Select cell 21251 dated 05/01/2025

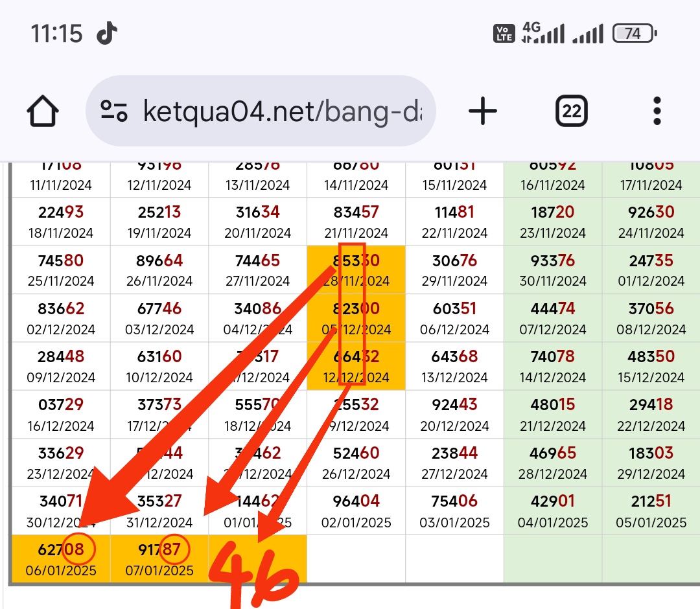(x=651, y=511)
